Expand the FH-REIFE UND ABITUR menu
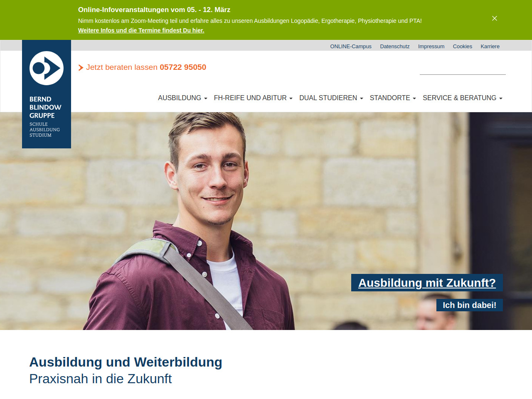Screen dimensions: 532x399 pos(253,98)
